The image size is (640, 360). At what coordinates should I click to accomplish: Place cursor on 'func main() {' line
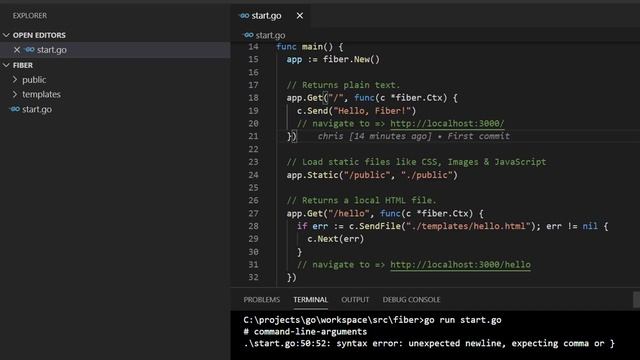[x=310, y=47]
